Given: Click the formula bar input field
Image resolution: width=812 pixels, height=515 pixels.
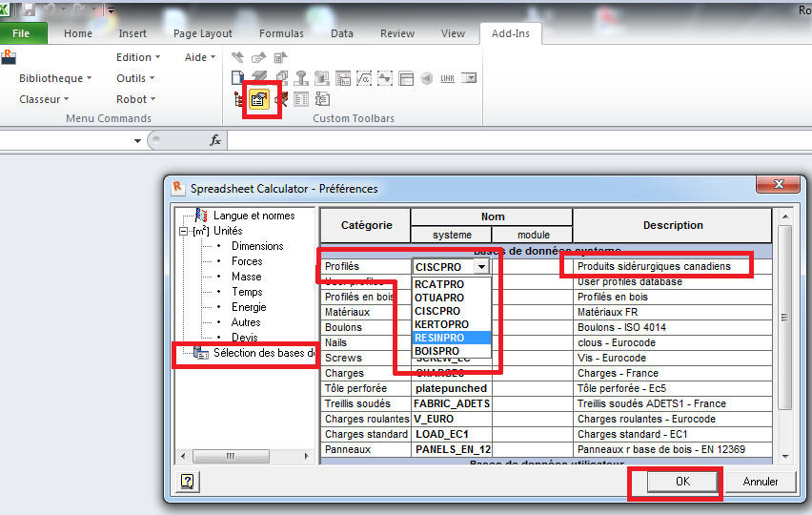Looking at the screenshot, I should 518,140.
